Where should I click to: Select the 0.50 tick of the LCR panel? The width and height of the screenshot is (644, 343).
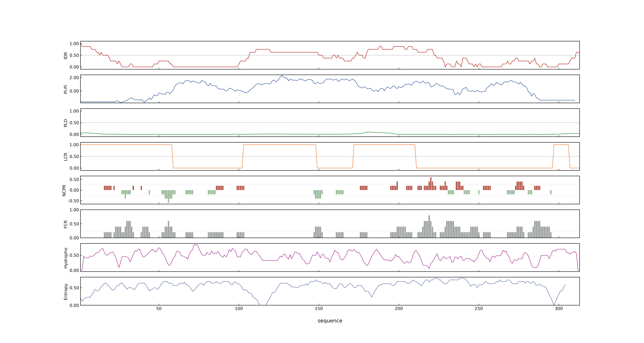[74, 157]
